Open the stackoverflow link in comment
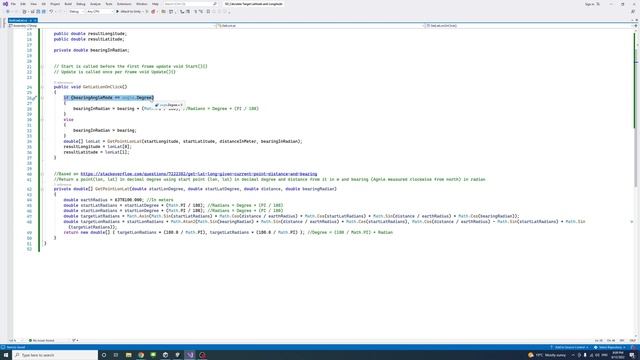The image size is (640, 360). coord(199,174)
